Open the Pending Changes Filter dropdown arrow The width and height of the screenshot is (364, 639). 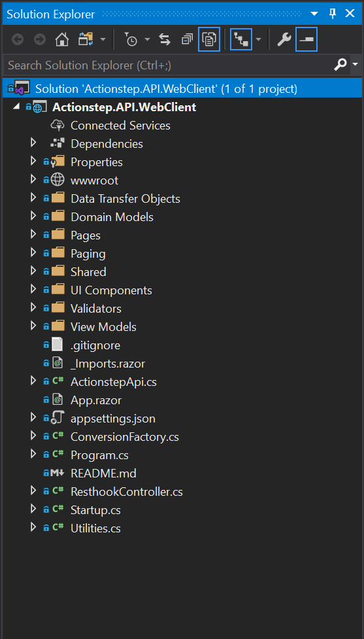(148, 39)
